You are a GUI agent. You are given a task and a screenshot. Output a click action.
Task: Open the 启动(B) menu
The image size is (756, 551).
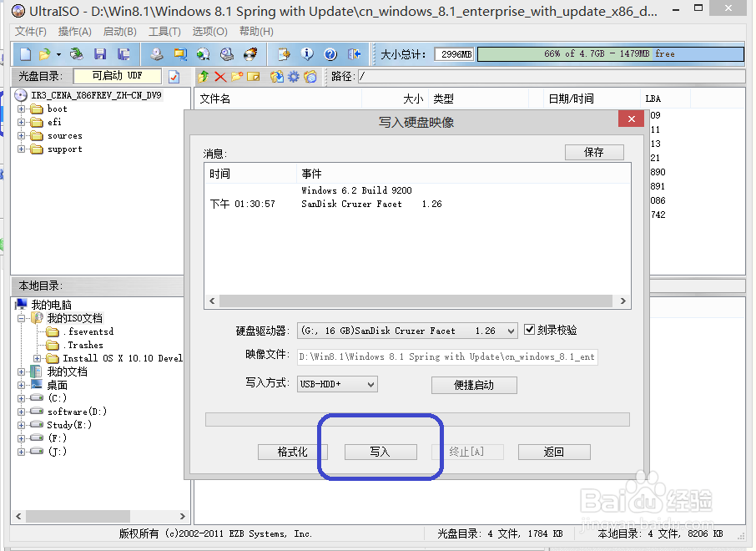[x=120, y=32]
